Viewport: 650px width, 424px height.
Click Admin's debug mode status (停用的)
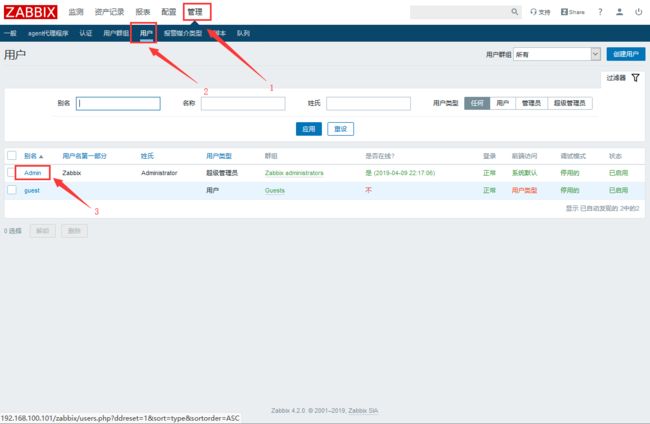coord(570,173)
